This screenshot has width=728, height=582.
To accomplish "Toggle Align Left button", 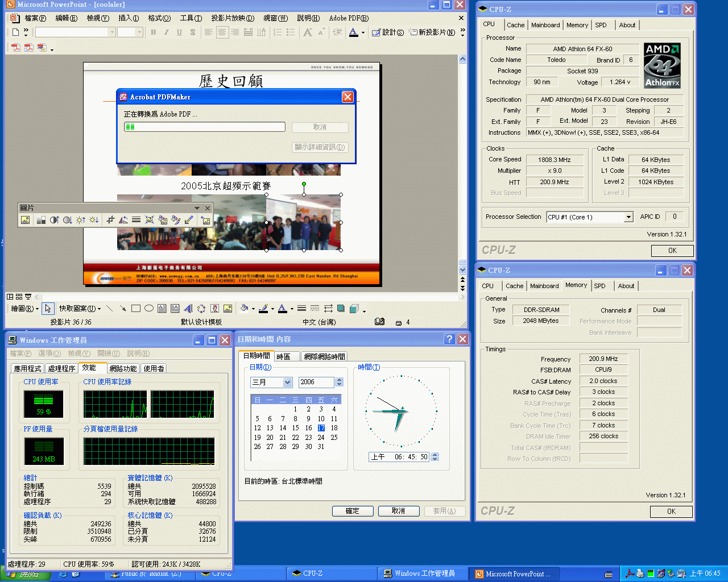I will (208, 32).
